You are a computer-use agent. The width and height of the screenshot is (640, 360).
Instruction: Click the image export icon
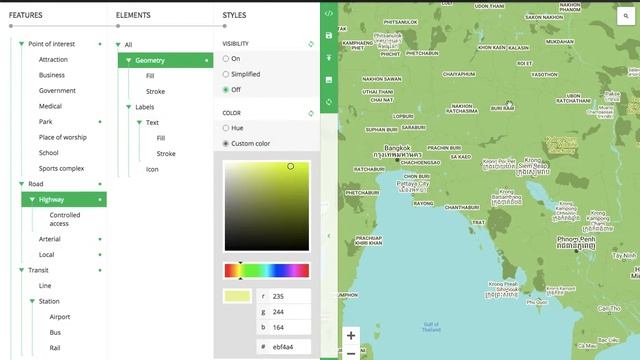(x=329, y=80)
